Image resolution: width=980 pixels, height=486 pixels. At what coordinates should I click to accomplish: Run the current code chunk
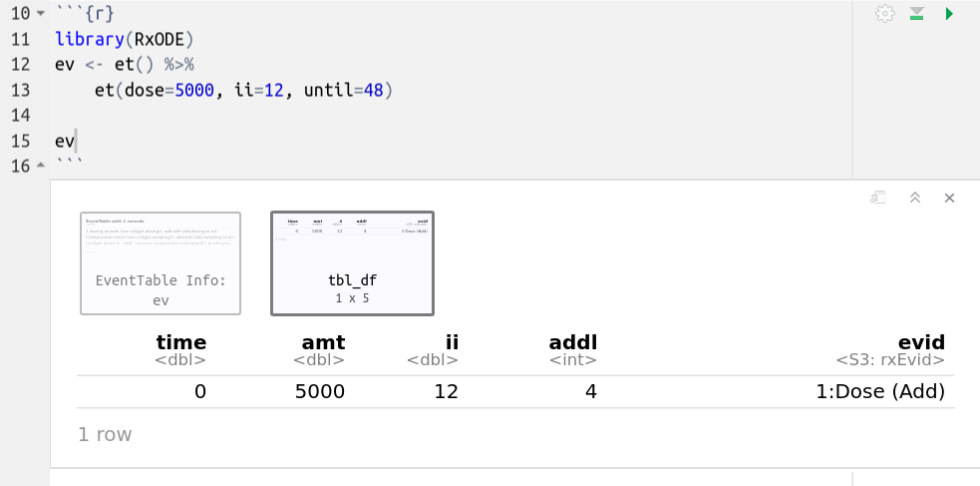(949, 14)
